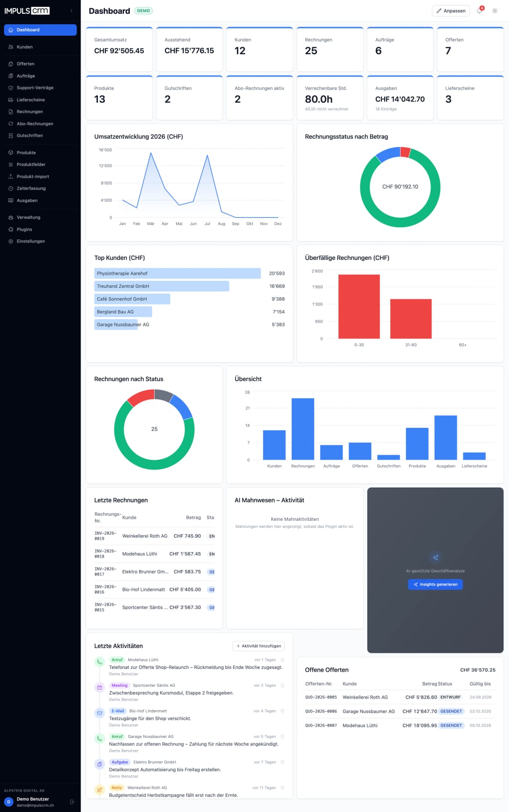Click the Plugins puzzle icon

11,230
